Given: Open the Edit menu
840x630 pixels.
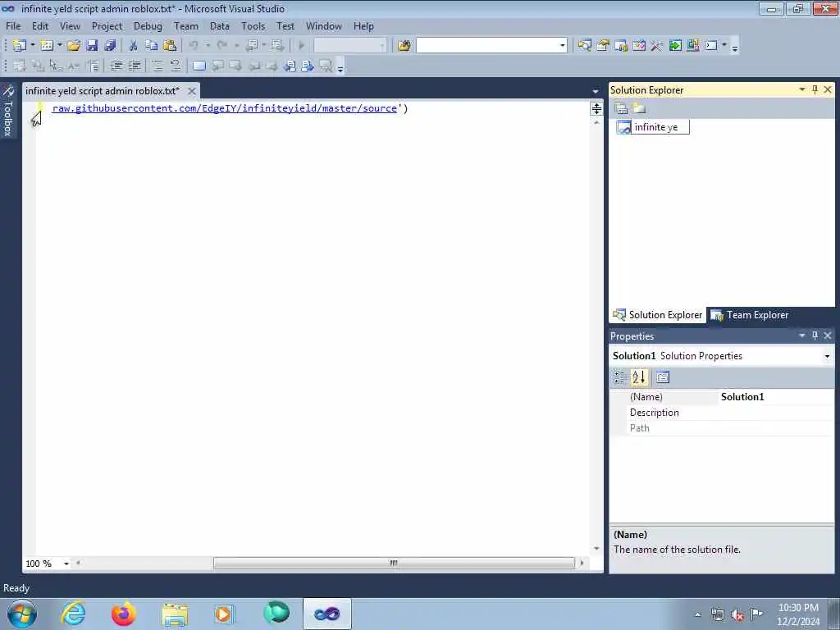Looking at the screenshot, I should coord(39,25).
